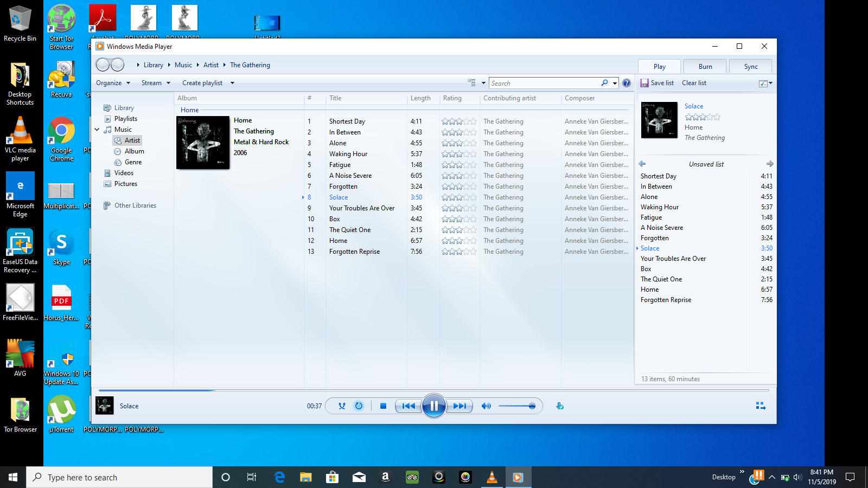Skip to the previous track
This screenshot has height=488, width=868.
click(x=409, y=406)
